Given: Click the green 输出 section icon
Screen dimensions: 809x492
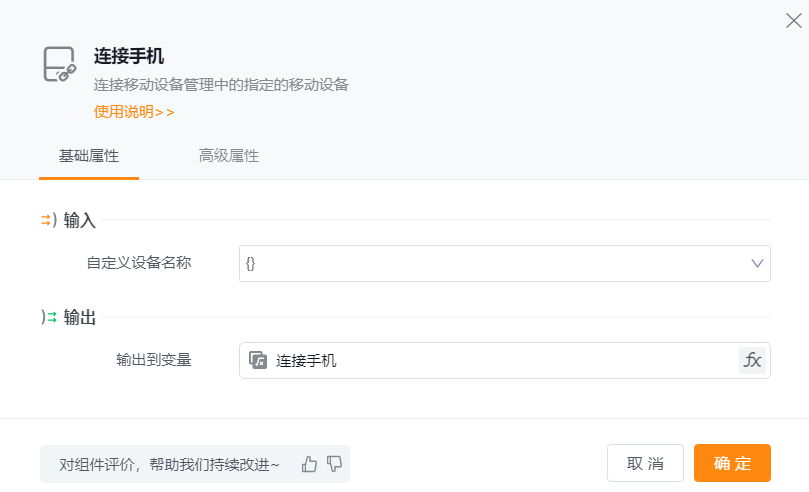Looking at the screenshot, I should click(x=48, y=317).
